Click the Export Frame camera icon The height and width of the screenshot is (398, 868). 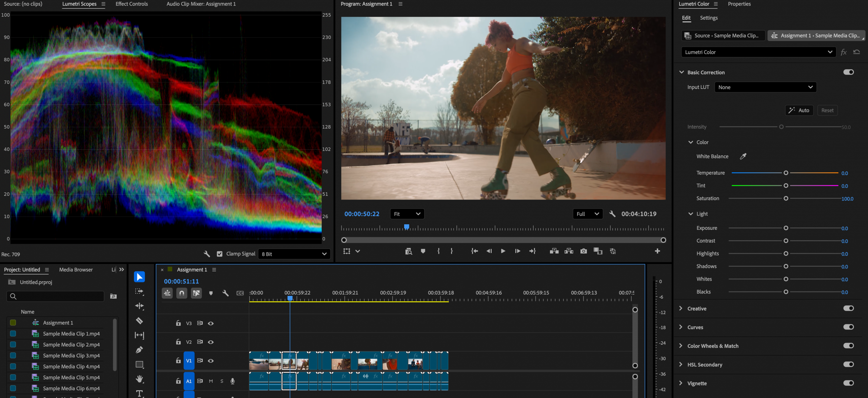pyautogui.click(x=583, y=251)
